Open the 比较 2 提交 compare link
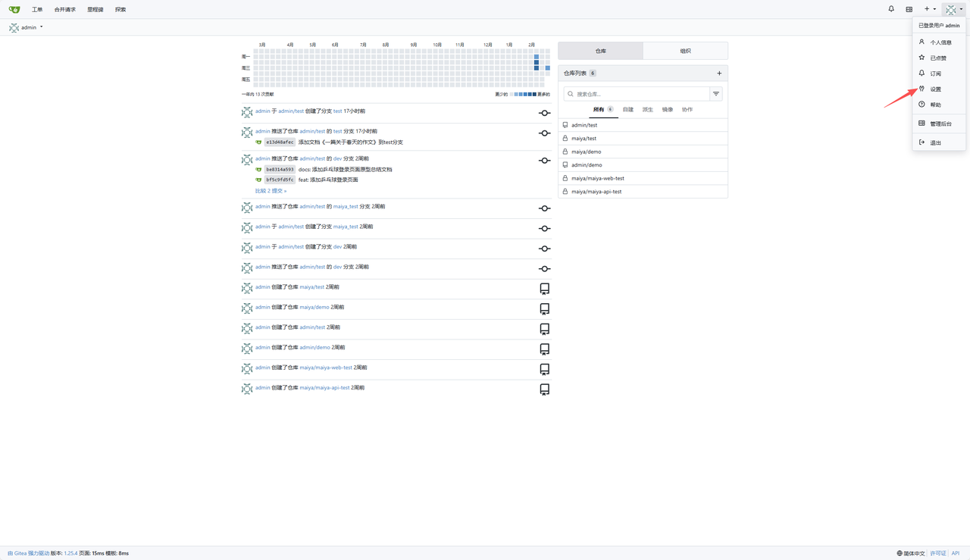This screenshot has height=560, width=970. point(271,191)
